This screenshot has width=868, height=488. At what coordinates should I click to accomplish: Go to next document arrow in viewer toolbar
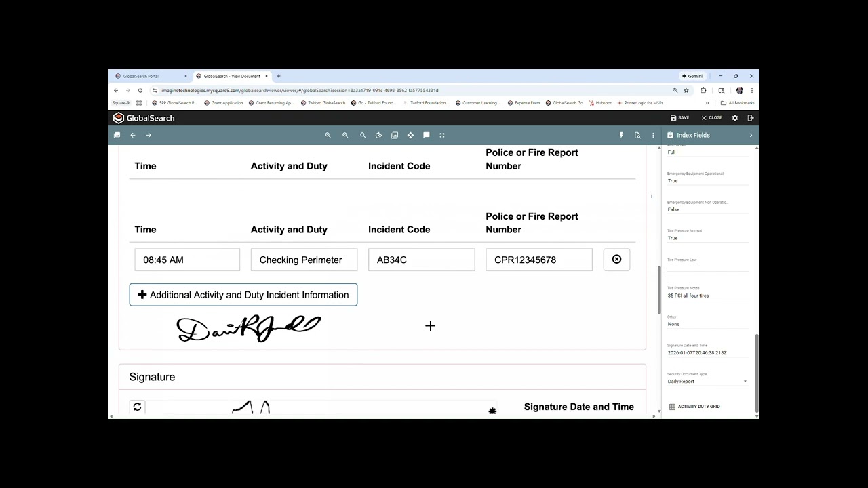149,135
